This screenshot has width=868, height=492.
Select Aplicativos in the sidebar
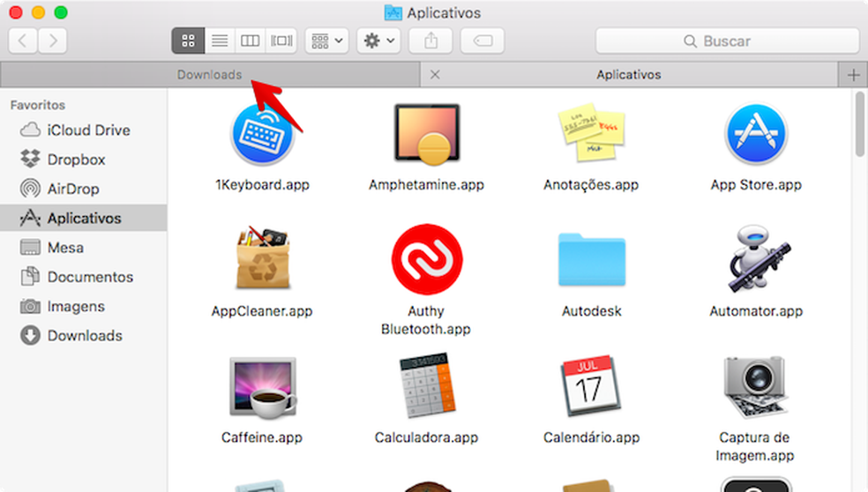point(84,218)
